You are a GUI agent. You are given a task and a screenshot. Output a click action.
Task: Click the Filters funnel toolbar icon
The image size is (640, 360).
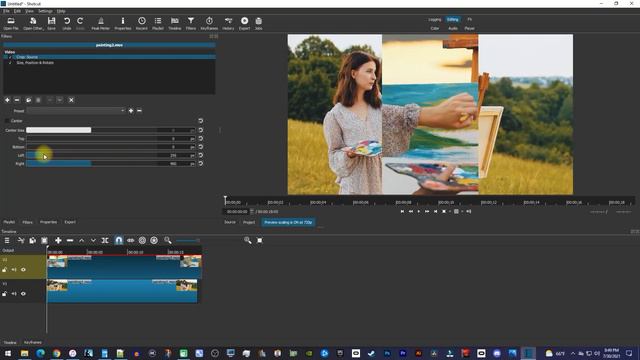click(191, 24)
